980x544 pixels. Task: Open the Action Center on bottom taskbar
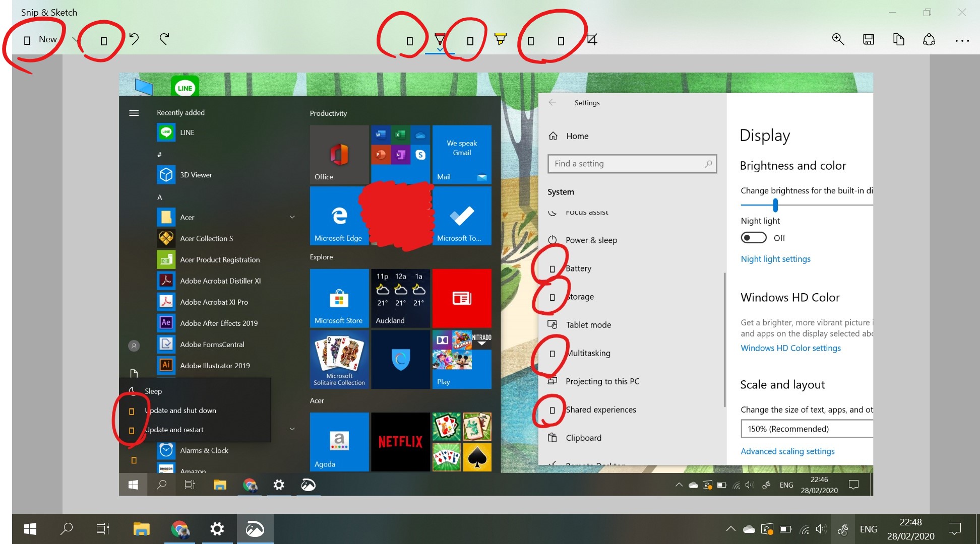[x=954, y=529]
